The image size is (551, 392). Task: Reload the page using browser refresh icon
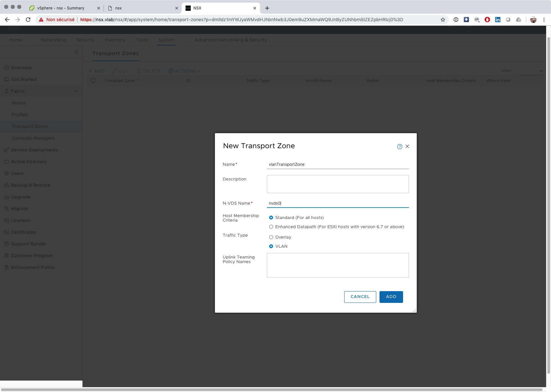[x=28, y=20]
